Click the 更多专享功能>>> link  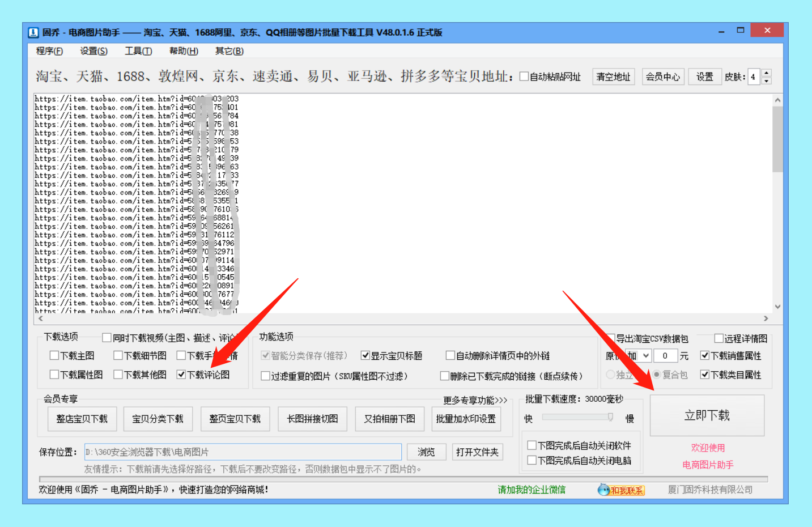point(475,401)
